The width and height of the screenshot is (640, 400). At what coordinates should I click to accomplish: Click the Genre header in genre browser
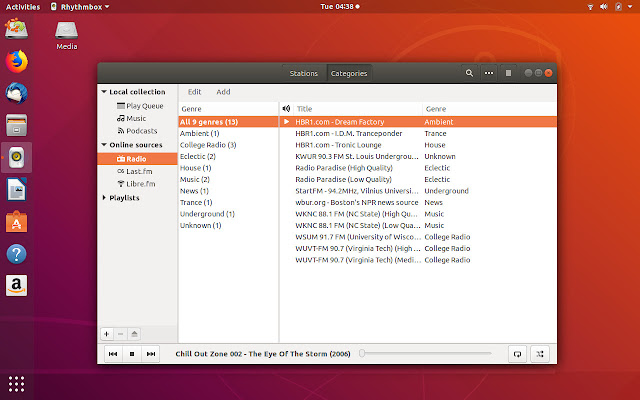[228, 109]
